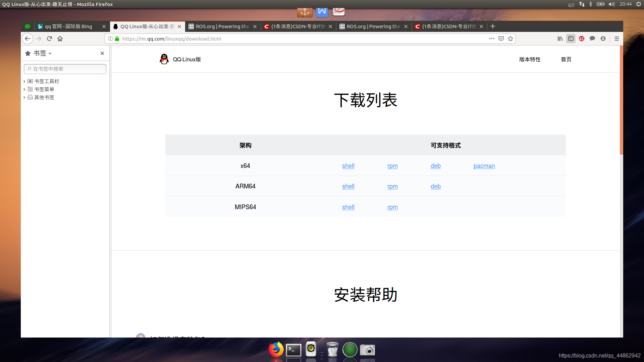Screen dimensions: 644x362
Task: Open a new tab with plus button
Action: (x=493, y=26)
